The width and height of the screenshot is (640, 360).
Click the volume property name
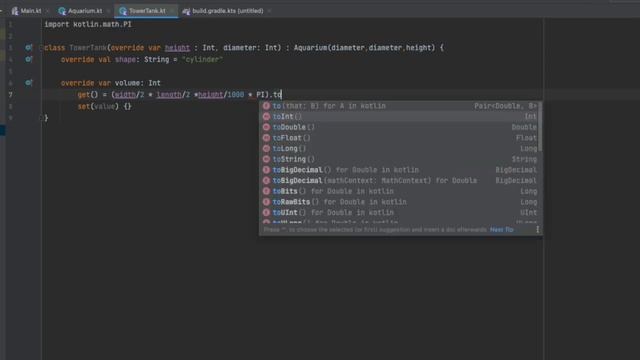(x=127, y=83)
